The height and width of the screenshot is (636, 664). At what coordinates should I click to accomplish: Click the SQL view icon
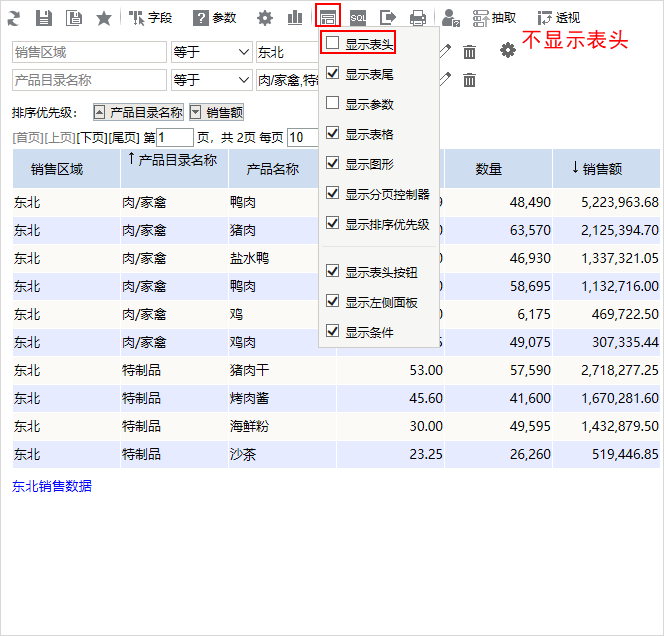pyautogui.click(x=358, y=18)
